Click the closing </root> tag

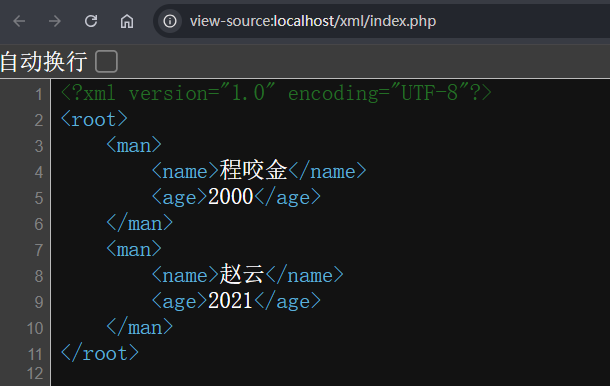pyautogui.click(x=100, y=353)
